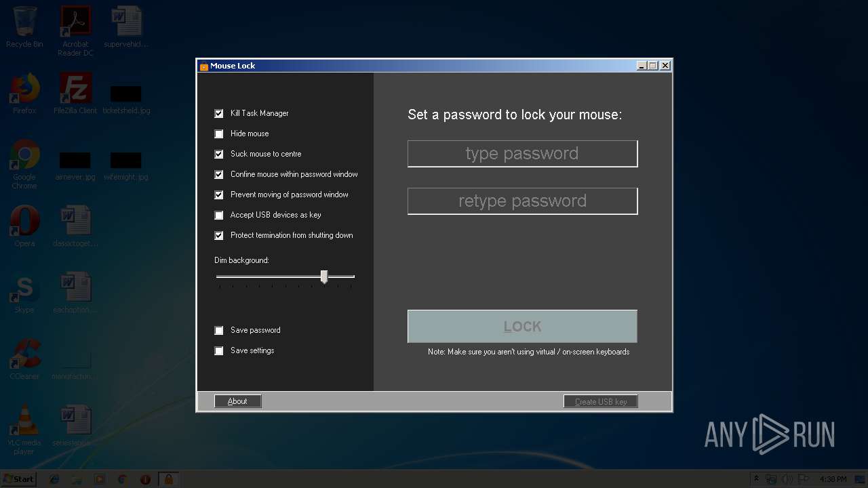Launch the Firefox desktop shortcut
Viewport: 868px width, 488px height.
[24, 94]
